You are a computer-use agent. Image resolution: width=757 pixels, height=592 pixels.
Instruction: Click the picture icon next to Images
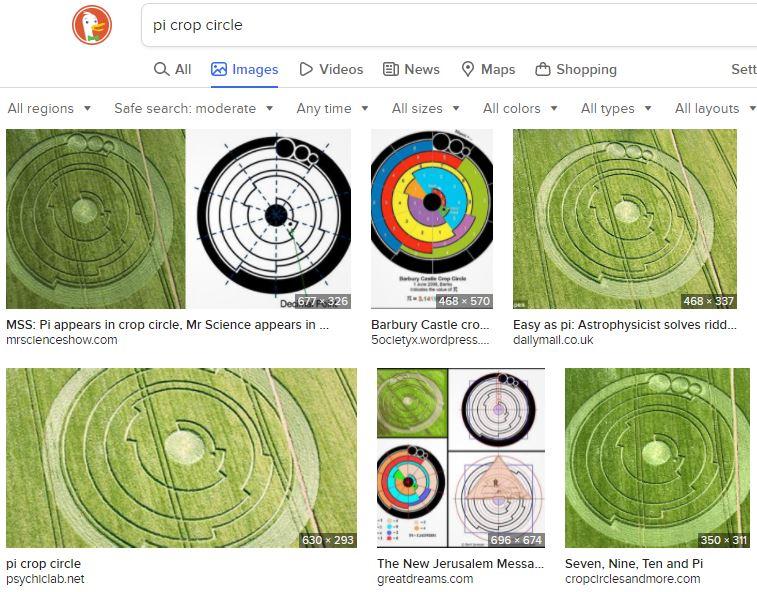coord(219,69)
